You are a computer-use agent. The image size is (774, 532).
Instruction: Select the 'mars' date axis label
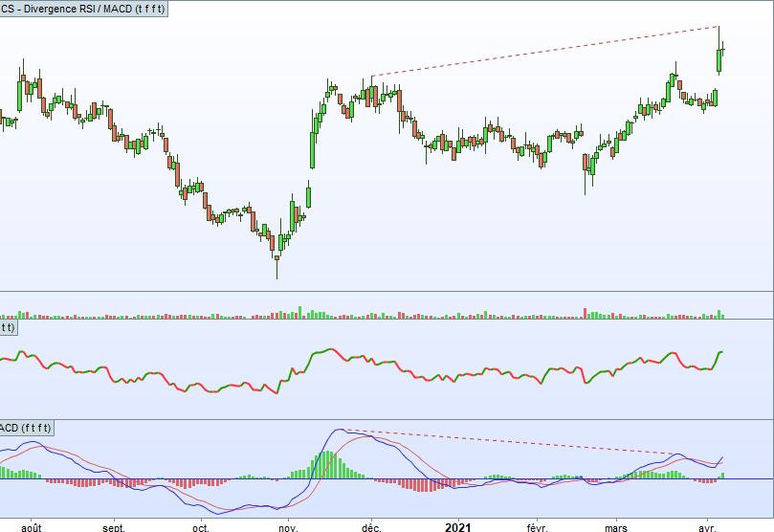pos(616,527)
